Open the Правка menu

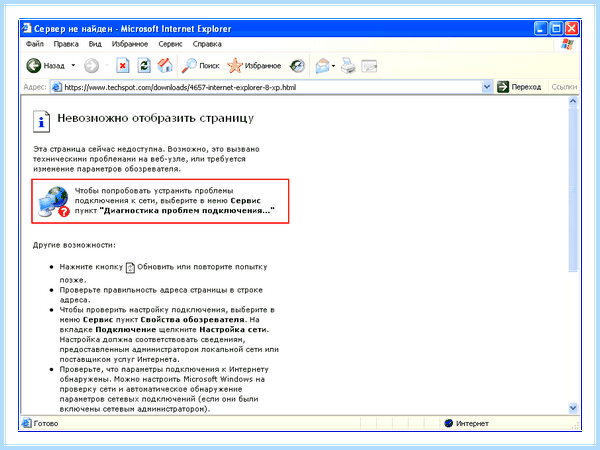coord(66,44)
